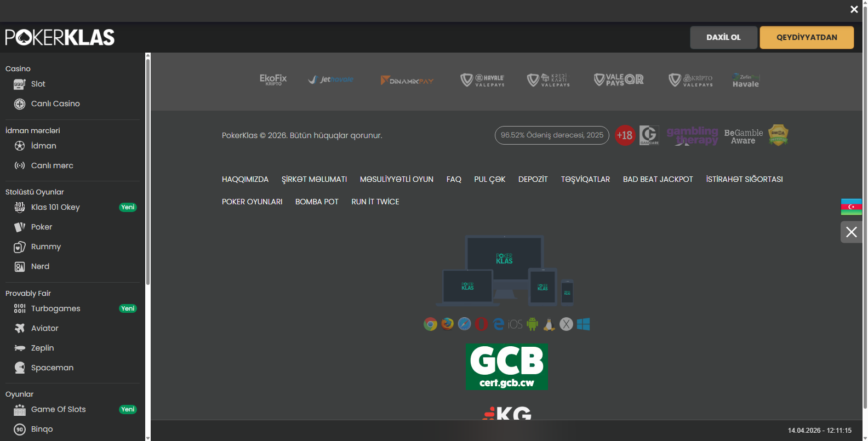Open the DEPOZİT footer link

[533, 179]
